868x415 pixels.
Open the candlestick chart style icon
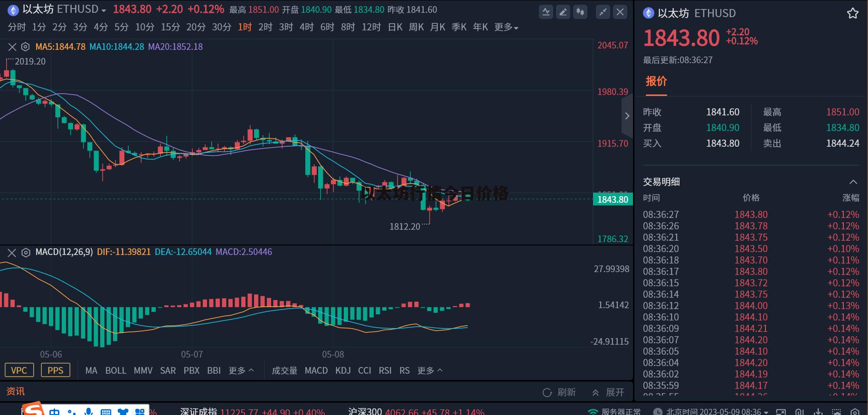pyautogui.click(x=580, y=12)
